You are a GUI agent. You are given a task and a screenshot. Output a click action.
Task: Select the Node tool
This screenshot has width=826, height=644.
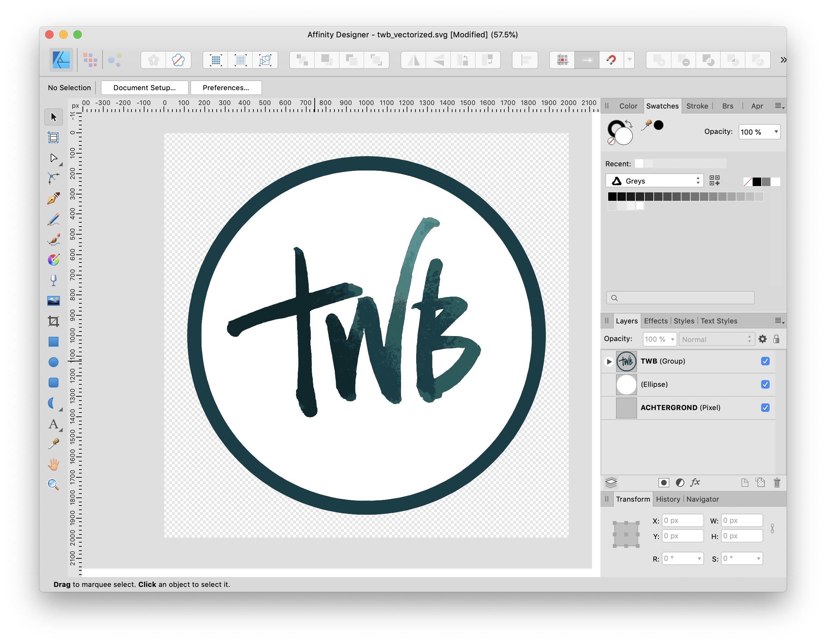coord(53,158)
